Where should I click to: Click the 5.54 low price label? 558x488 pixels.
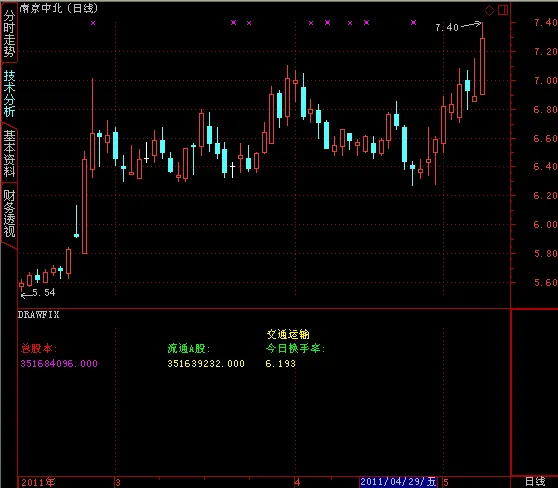tap(44, 293)
